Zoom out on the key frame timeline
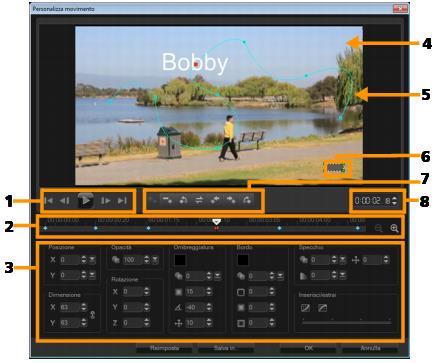The height and width of the screenshot is (363, 440). [379, 228]
